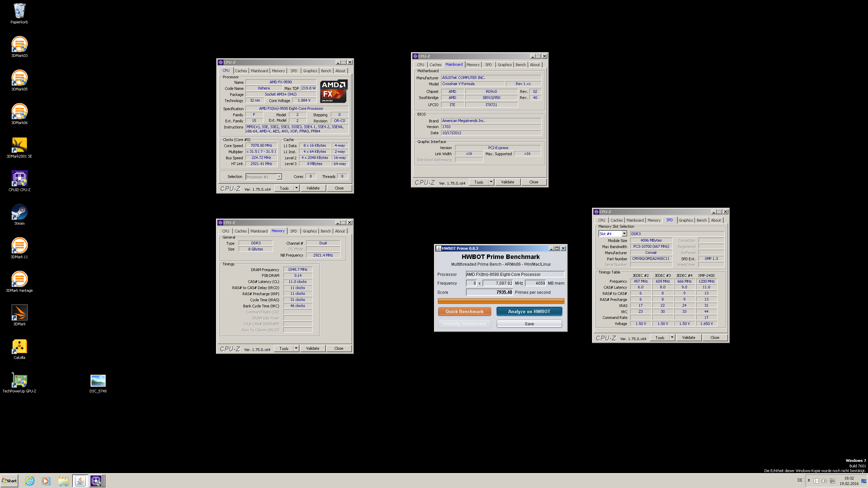Click the HWBOT Processor name field
Image resolution: width=868 pixels, height=488 pixels.
(515, 274)
